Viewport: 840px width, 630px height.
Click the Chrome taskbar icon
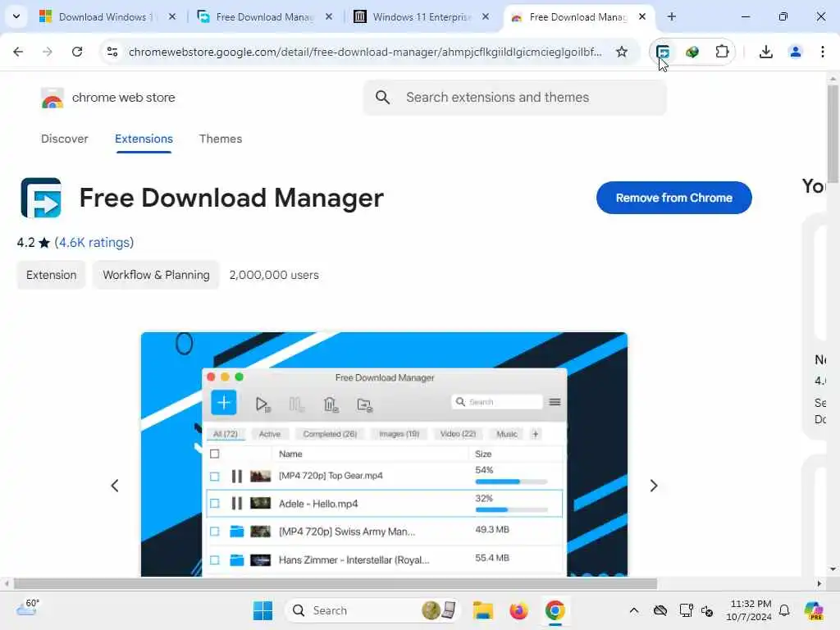tap(555, 610)
